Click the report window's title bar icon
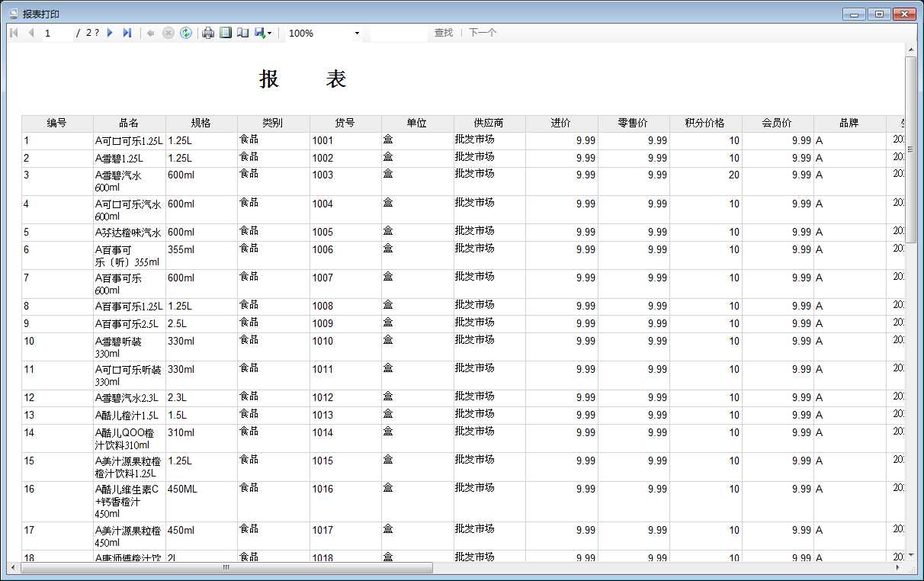Image resolution: width=924 pixels, height=581 pixels. pyautogui.click(x=13, y=14)
